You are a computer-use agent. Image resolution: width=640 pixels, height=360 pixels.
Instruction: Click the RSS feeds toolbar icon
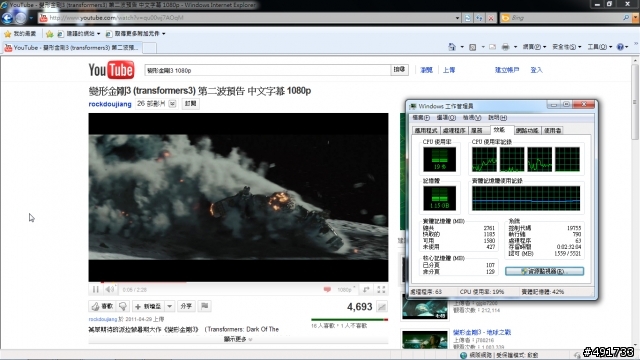473,47
